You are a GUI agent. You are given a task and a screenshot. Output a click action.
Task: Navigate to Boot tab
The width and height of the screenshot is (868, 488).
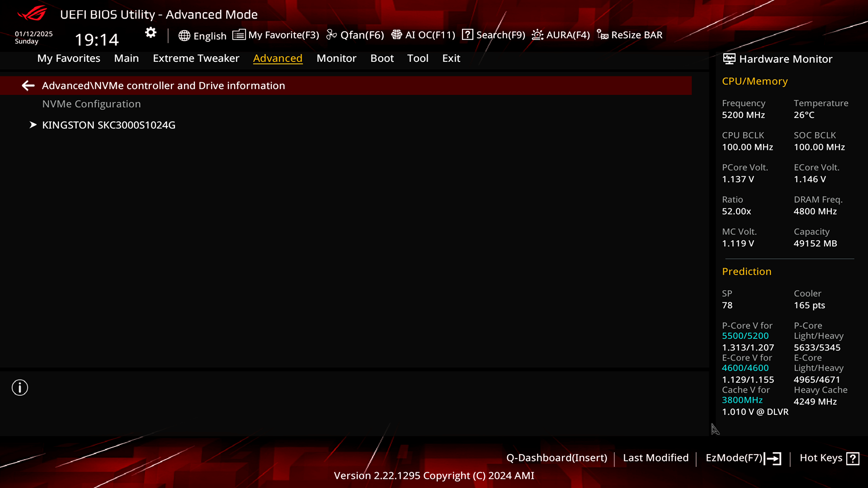[382, 58]
